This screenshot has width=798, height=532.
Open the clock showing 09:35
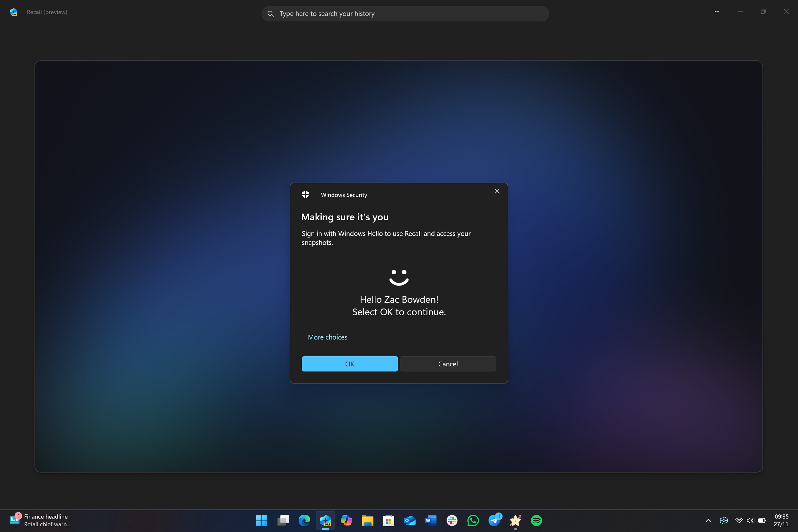pos(781,520)
